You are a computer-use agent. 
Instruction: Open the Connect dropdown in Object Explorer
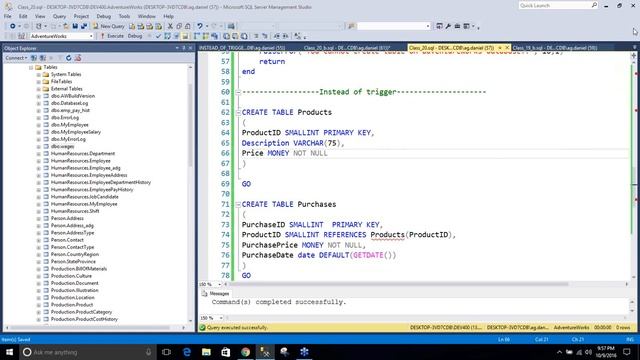(x=16, y=58)
